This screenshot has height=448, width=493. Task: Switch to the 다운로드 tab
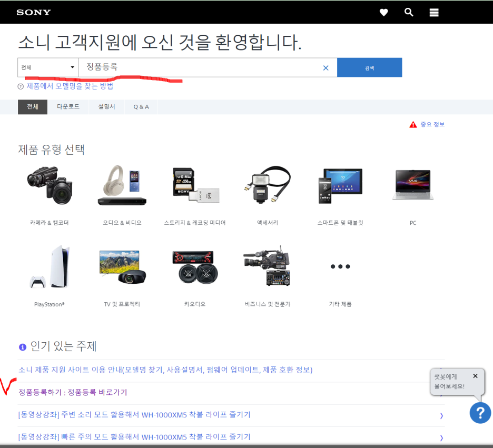[x=68, y=107]
